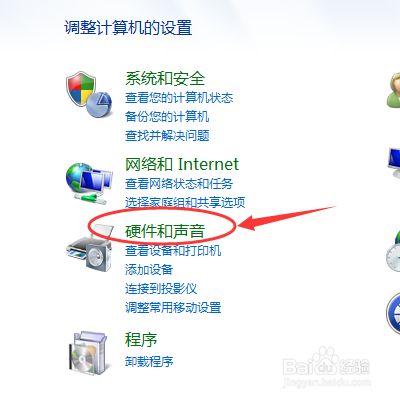The image size is (400, 400).
Task: Open 系统和安全 category heading
Action: (x=165, y=79)
